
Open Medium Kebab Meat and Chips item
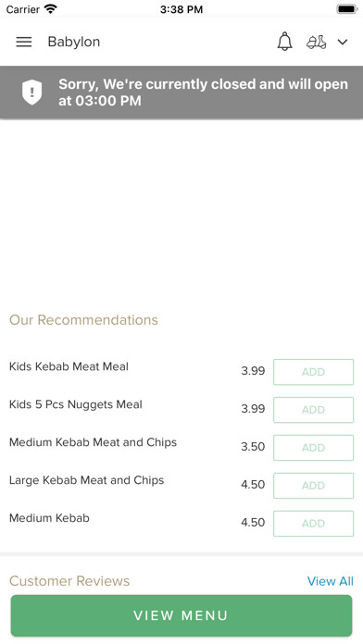[x=93, y=442]
